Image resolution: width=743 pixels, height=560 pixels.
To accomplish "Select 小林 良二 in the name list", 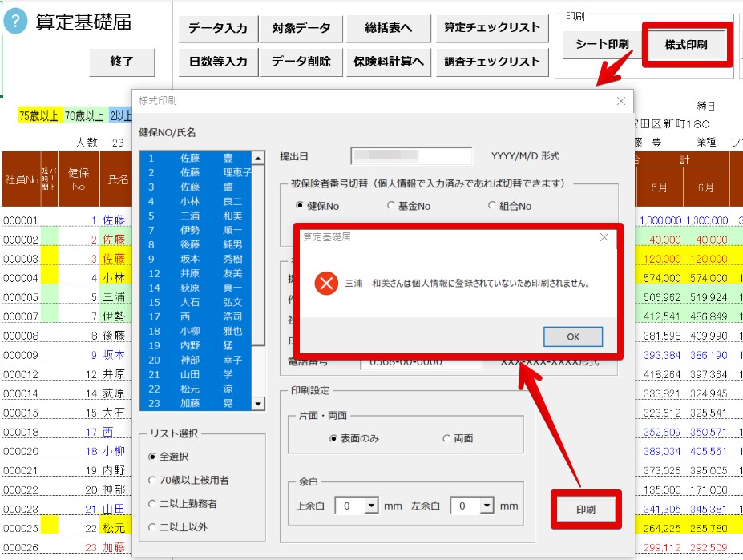I will (196, 201).
